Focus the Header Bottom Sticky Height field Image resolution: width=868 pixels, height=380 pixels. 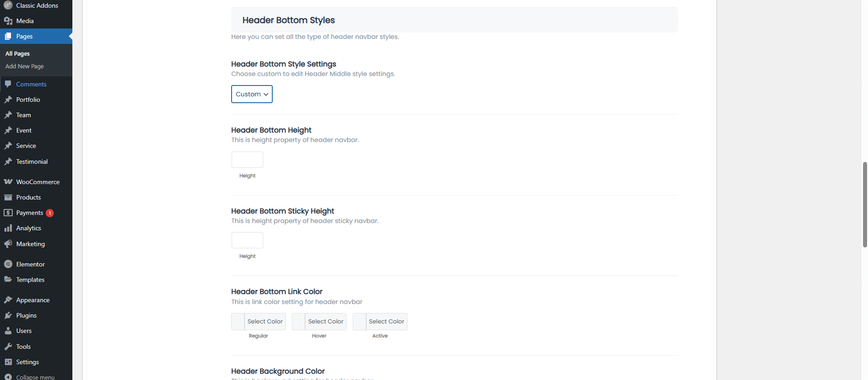coord(247,240)
